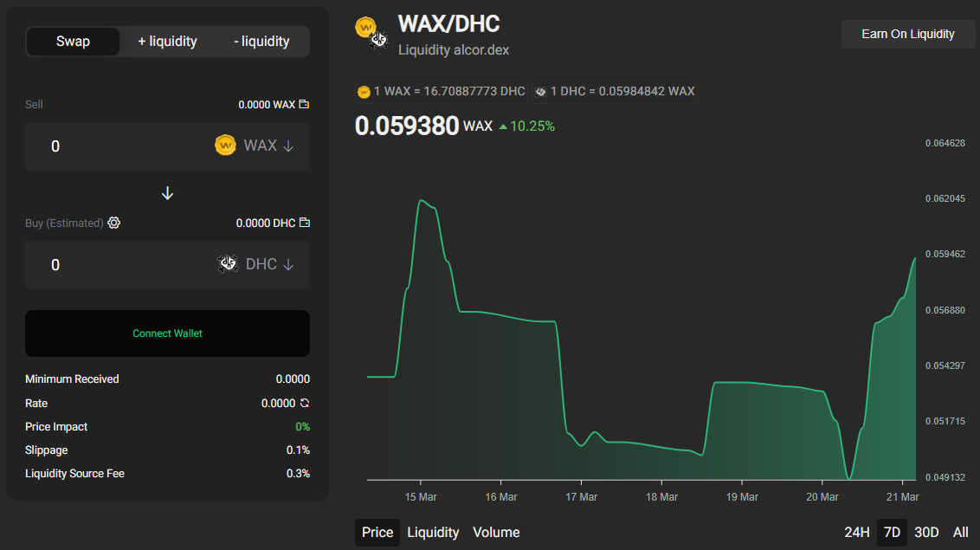Click the swap direction arrow between fields
Screen dimensions: 980x550
[x=167, y=193]
